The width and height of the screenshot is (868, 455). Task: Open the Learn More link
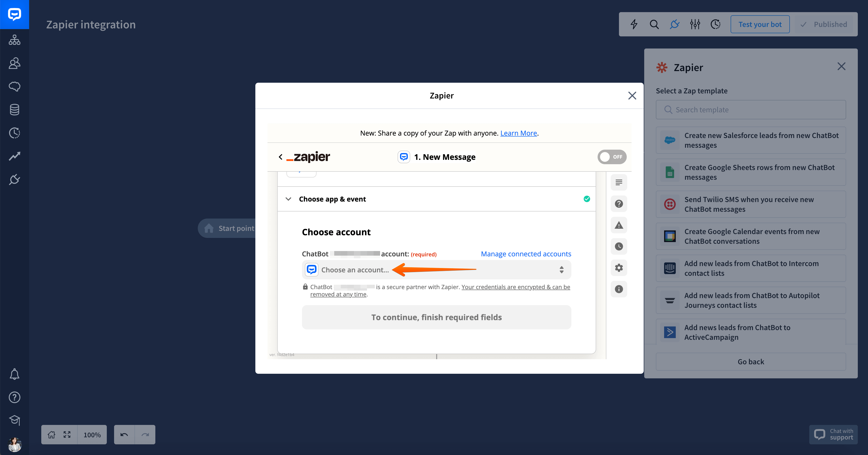(x=518, y=133)
